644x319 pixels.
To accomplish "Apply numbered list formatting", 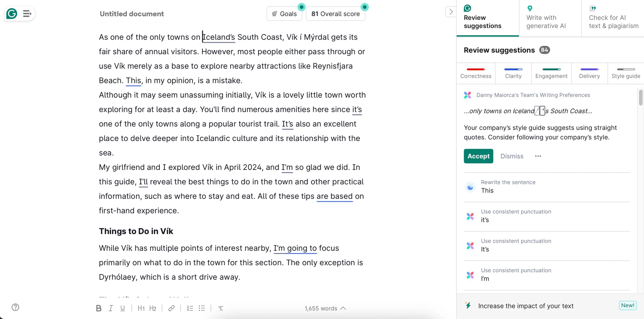I will 190,308.
